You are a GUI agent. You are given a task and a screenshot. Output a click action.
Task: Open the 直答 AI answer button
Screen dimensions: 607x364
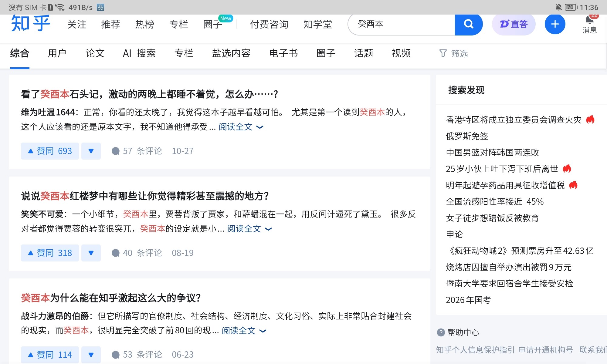pos(514,24)
